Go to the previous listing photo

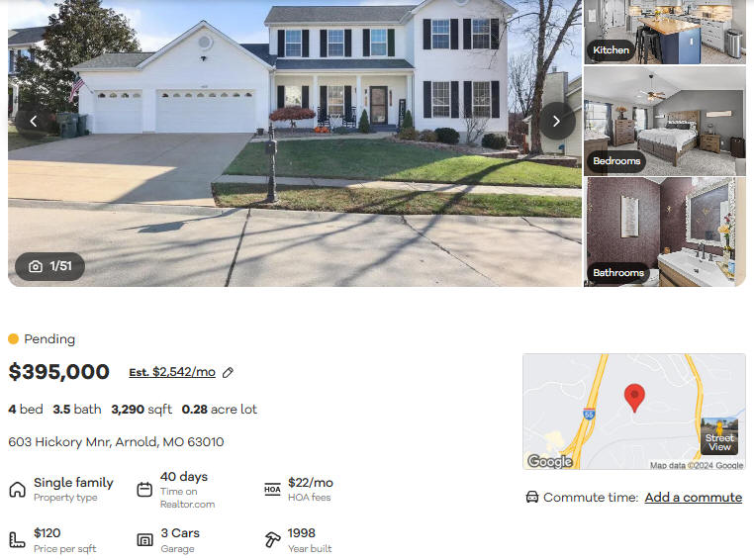click(x=34, y=121)
